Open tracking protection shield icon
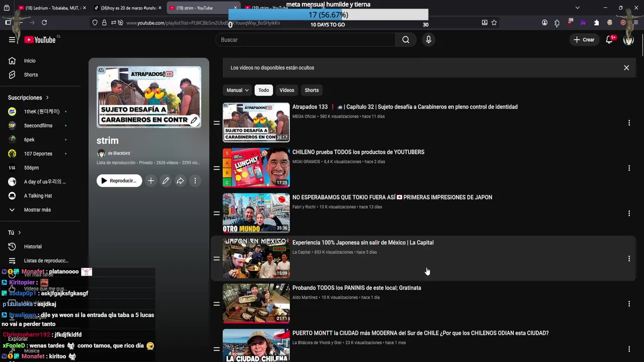The width and height of the screenshot is (644, 362). tap(95, 23)
